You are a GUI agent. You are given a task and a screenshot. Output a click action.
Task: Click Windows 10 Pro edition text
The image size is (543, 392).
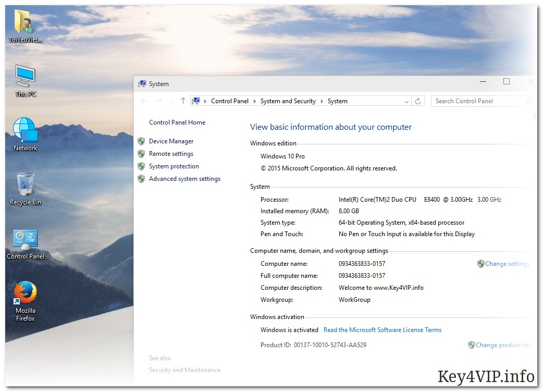tap(282, 156)
